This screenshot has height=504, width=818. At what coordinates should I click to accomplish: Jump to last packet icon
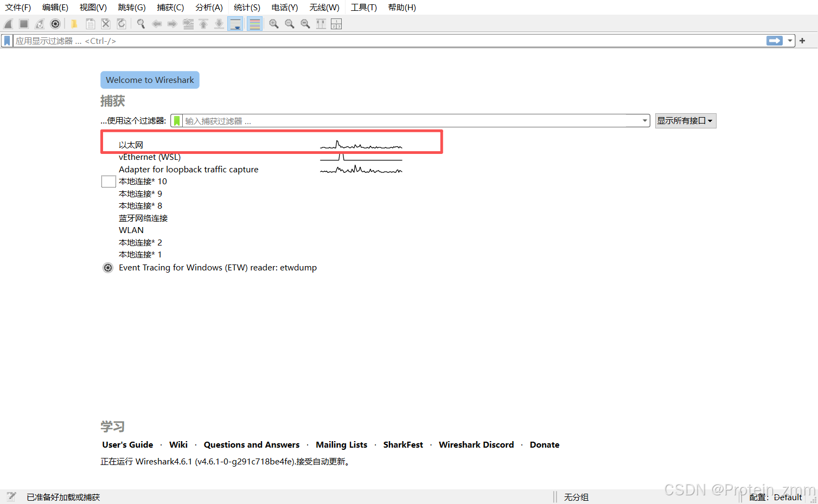click(219, 24)
